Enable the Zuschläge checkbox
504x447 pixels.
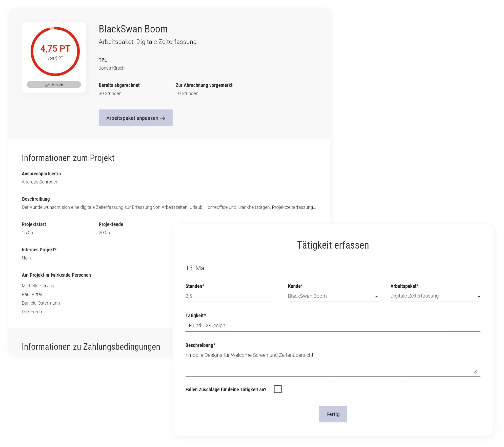[278, 389]
